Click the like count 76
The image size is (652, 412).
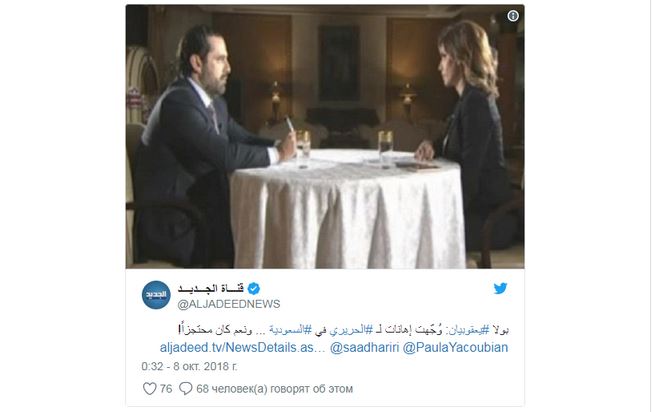pyautogui.click(x=166, y=389)
